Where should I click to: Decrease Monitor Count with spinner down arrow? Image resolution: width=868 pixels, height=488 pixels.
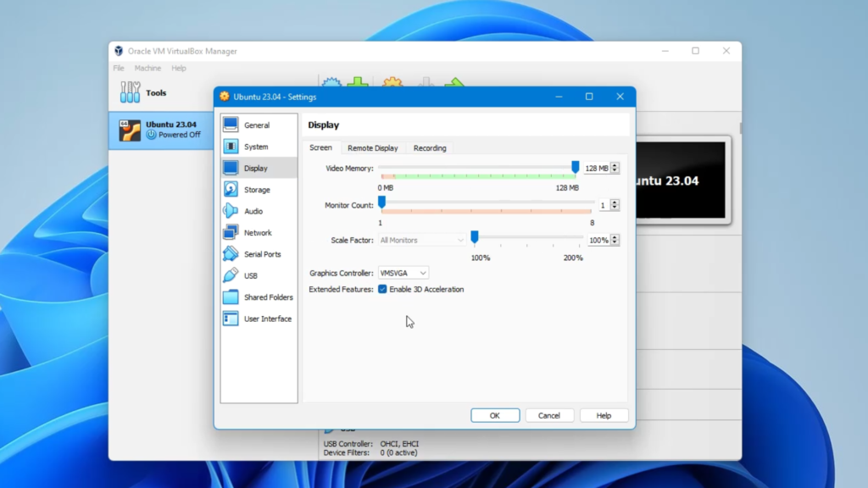(615, 208)
